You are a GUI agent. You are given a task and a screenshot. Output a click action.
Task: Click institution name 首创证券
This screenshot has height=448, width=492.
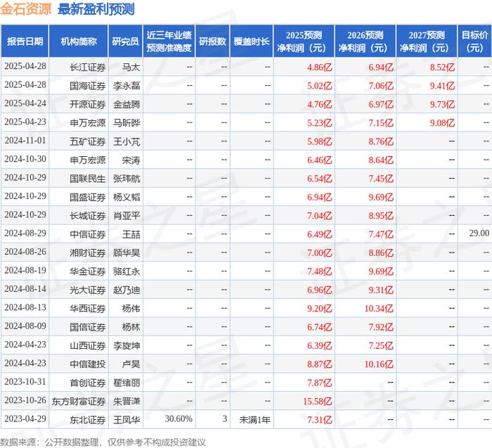coord(88,383)
